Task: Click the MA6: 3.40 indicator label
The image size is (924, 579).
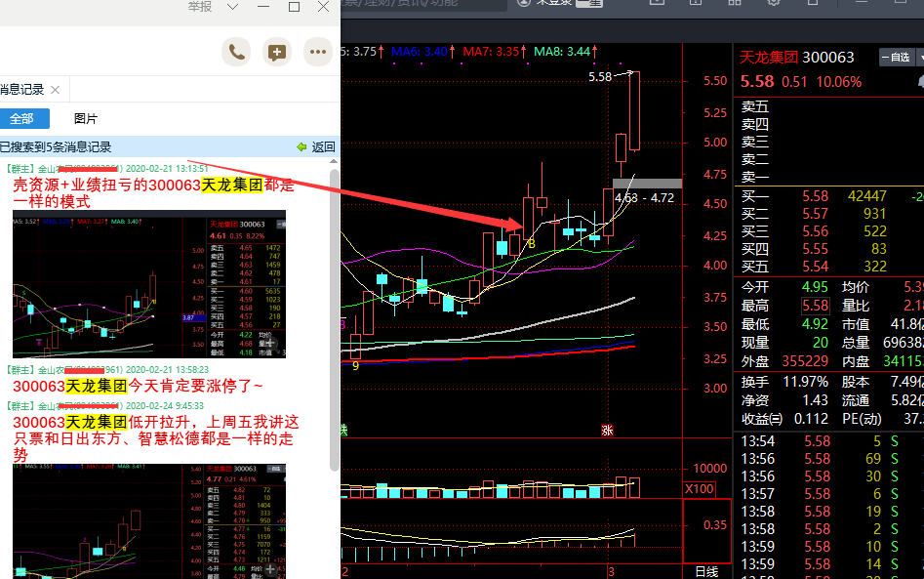Action: point(420,52)
